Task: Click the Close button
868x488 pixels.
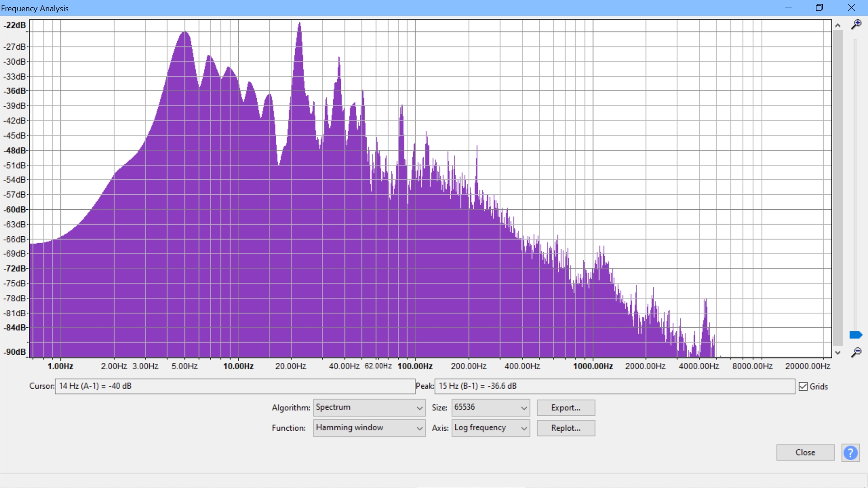Action: click(805, 452)
